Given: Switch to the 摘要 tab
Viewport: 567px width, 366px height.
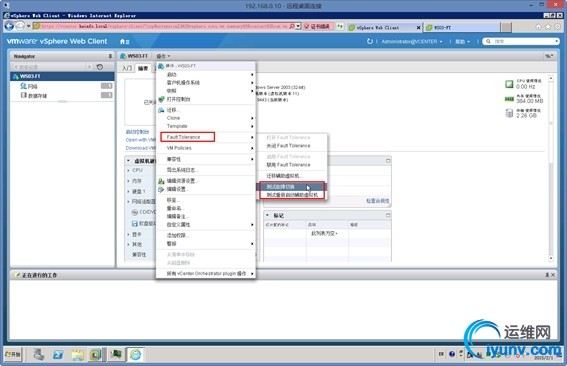Looking at the screenshot, I should point(143,68).
